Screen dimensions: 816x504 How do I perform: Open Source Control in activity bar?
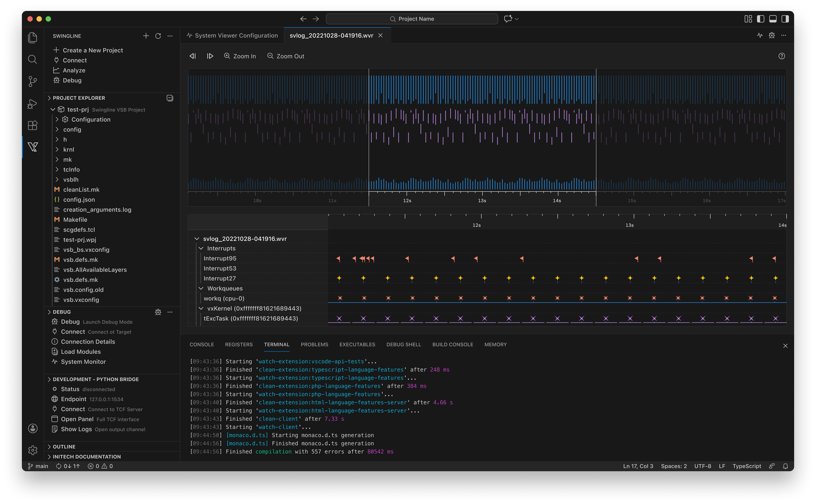[32, 81]
